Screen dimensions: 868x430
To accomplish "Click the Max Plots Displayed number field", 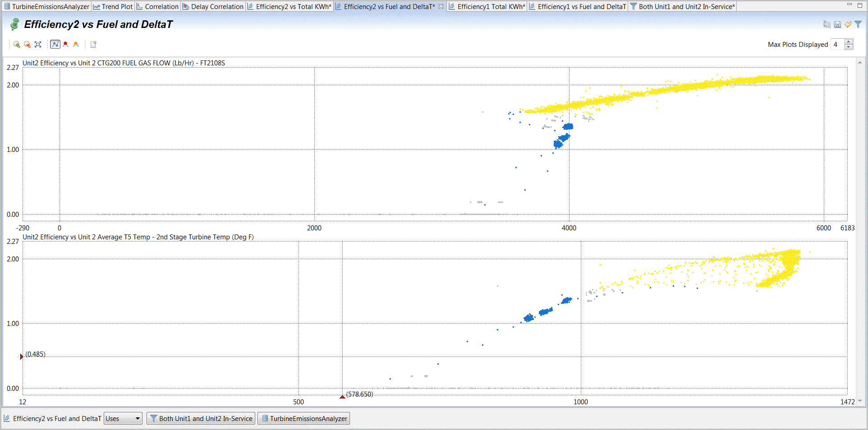I will tap(836, 44).
